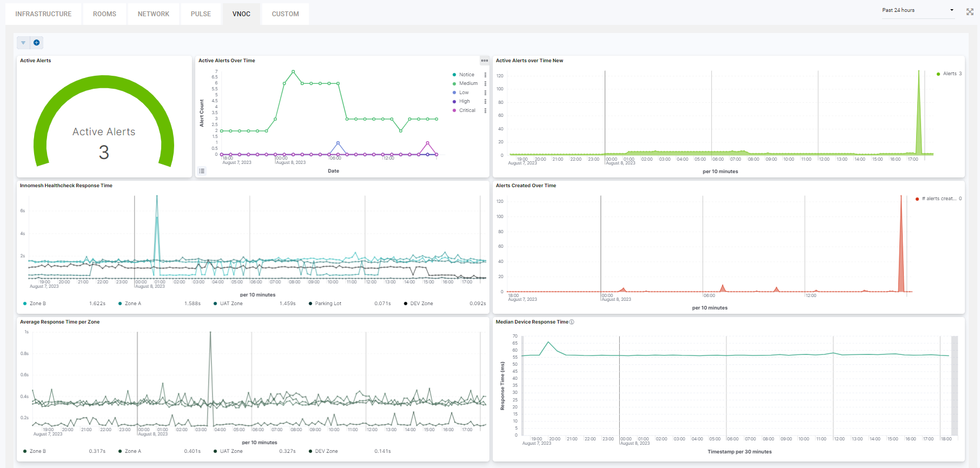Click the Low legend color dot

pos(454,93)
